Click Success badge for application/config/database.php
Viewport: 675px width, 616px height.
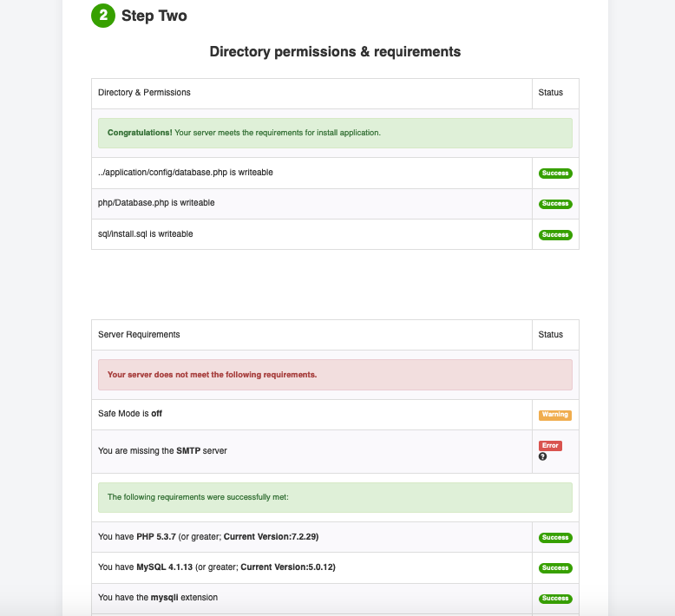click(555, 174)
